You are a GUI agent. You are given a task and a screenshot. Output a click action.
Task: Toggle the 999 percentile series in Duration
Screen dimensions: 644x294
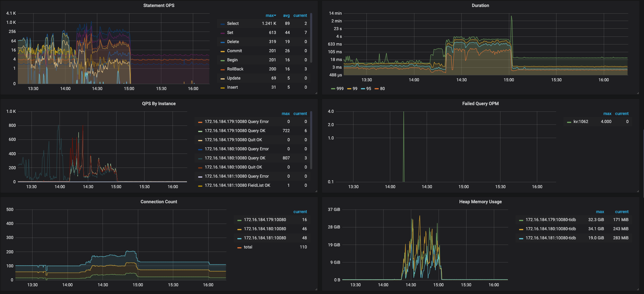coord(340,89)
